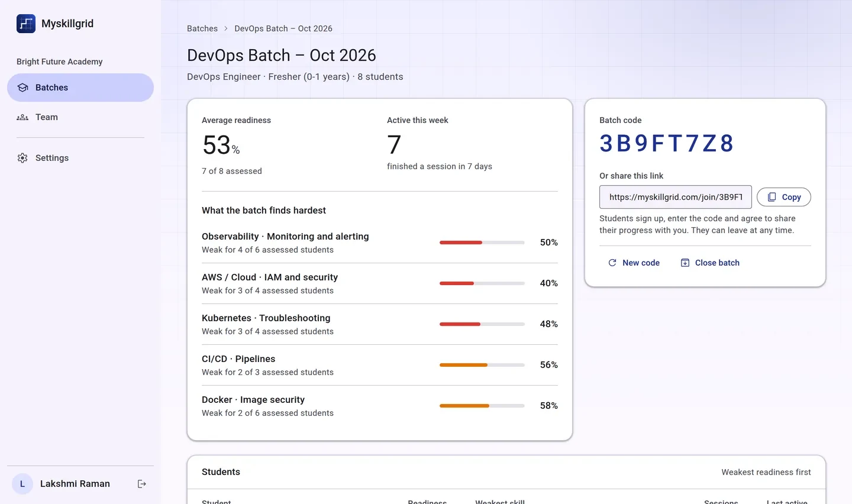Click the Students section heading
Image resolution: width=852 pixels, height=504 pixels.
(x=221, y=472)
